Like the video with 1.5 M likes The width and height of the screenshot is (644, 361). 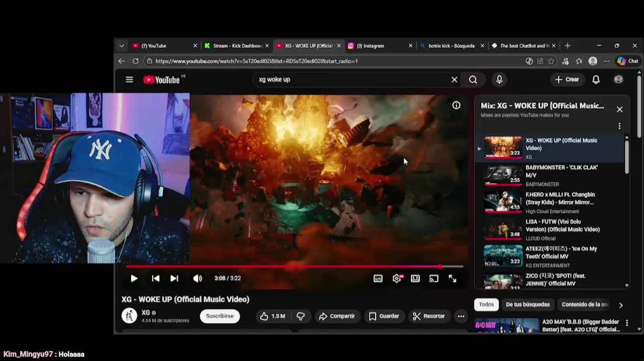272,316
